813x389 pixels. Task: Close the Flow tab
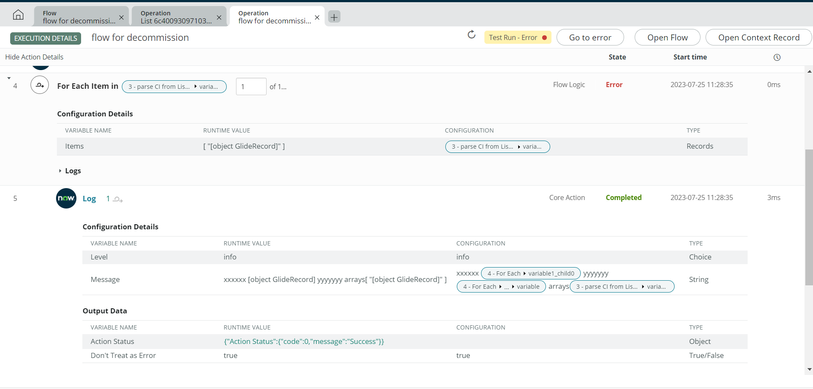tap(121, 17)
